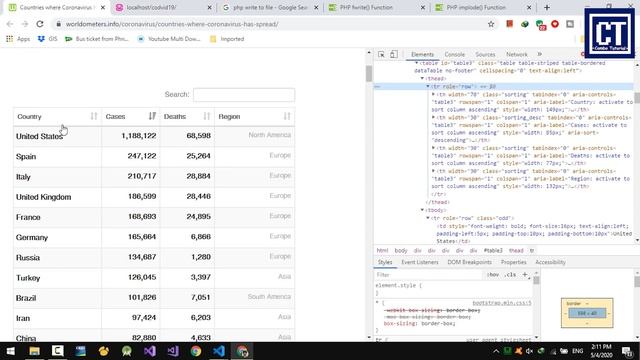Open the notification center in taskbar
Image resolution: width=640 pixels, height=360 pixels.
[x=627, y=351]
